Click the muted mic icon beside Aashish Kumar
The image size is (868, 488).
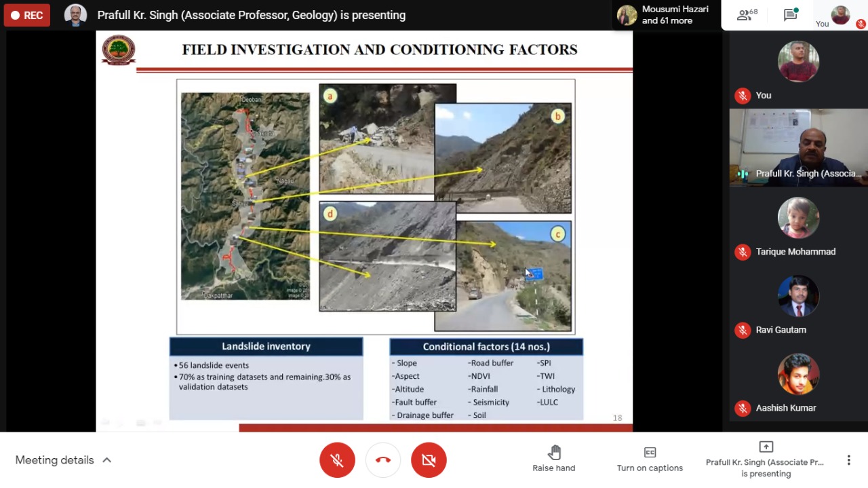coord(743,408)
